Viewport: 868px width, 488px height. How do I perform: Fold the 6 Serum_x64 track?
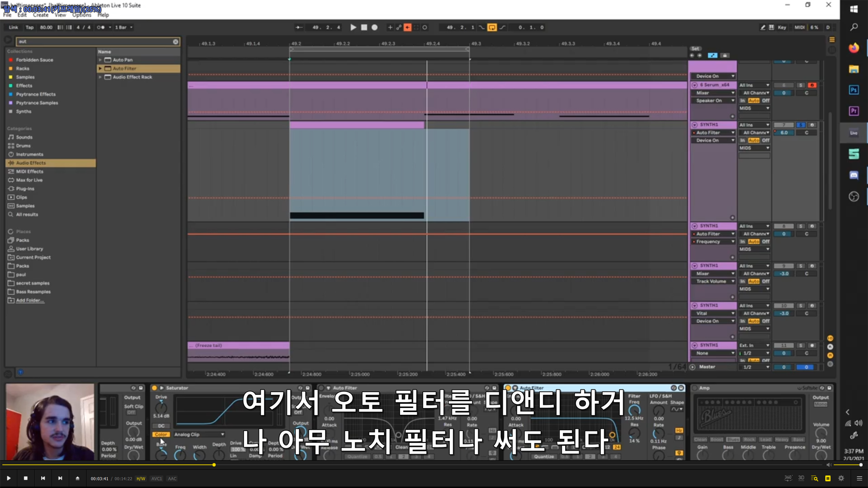click(694, 85)
